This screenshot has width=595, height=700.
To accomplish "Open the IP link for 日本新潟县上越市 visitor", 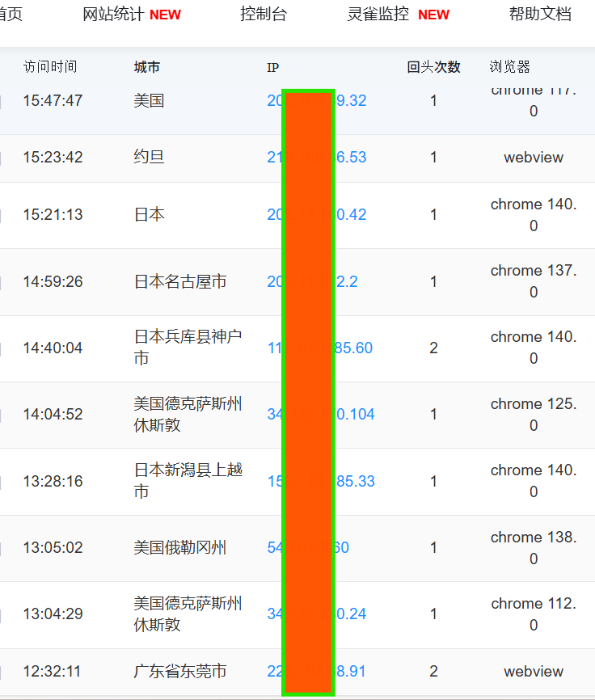I will click(354, 482).
